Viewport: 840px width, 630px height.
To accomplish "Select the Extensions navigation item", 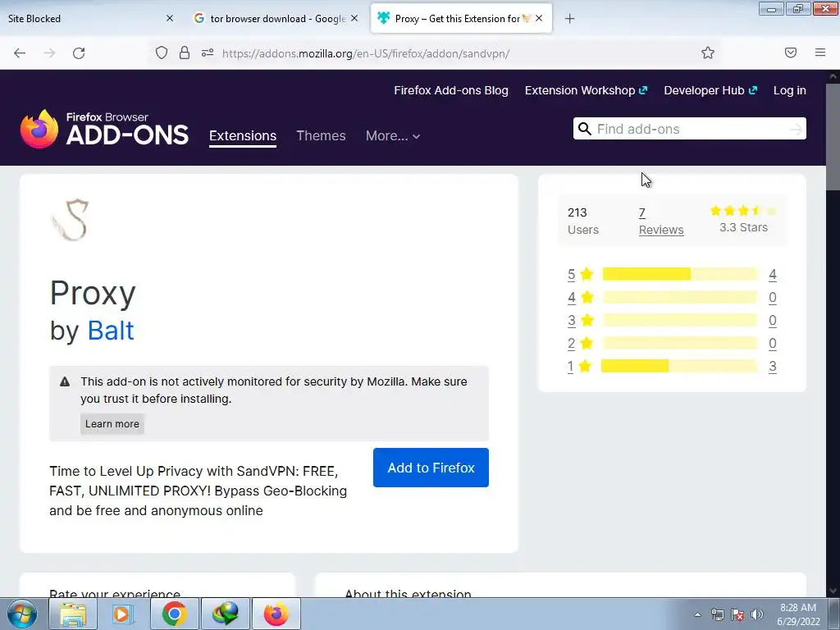I will (x=243, y=135).
